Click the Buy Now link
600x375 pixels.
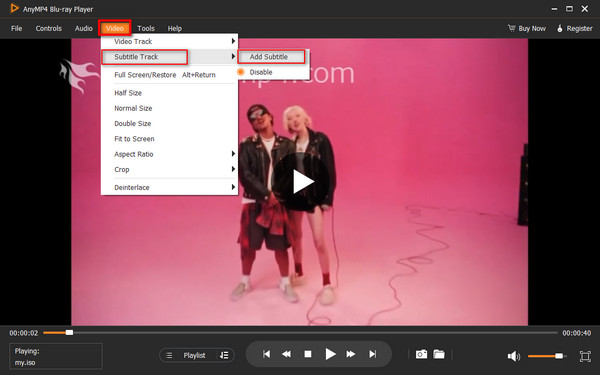(x=532, y=28)
